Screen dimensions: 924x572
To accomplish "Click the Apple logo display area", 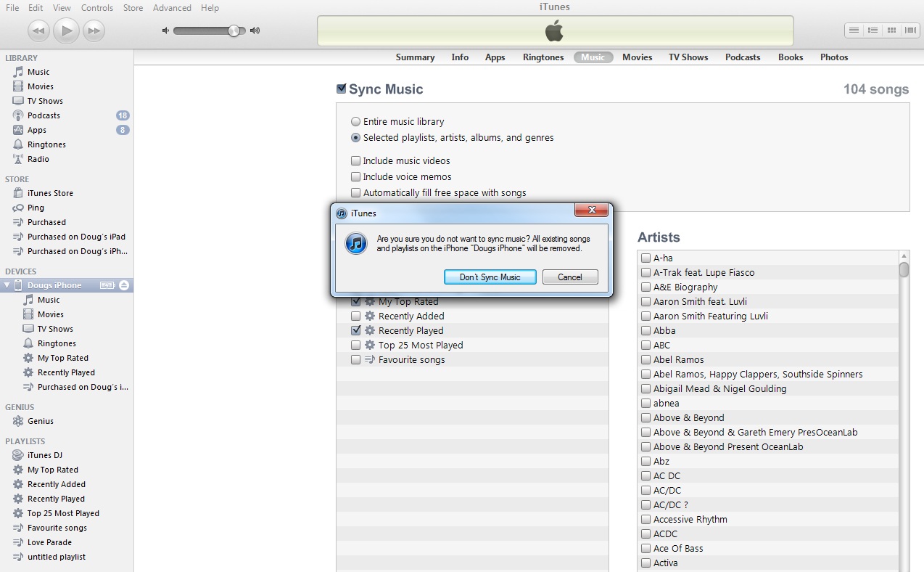I will click(x=555, y=31).
